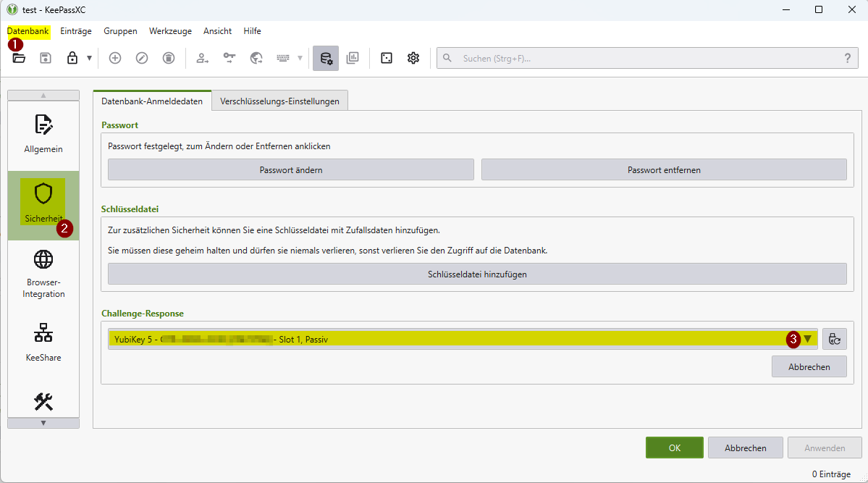Open search help question mark
This screenshot has width=868, height=483.
(x=848, y=58)
